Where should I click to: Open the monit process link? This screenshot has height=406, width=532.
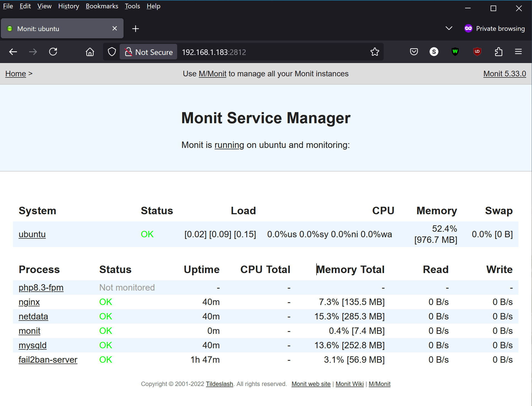(x=29, y=331)
